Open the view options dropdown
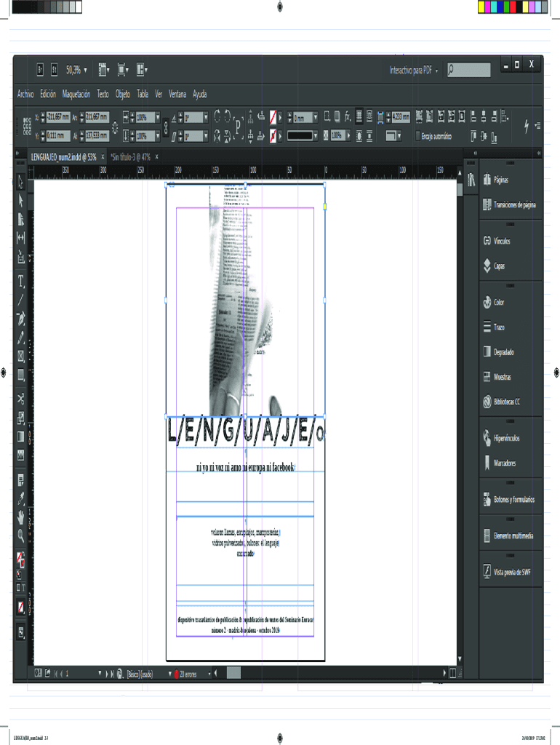Screen dimensions: 560x745 pyautogui.click(x=104, y=70)
